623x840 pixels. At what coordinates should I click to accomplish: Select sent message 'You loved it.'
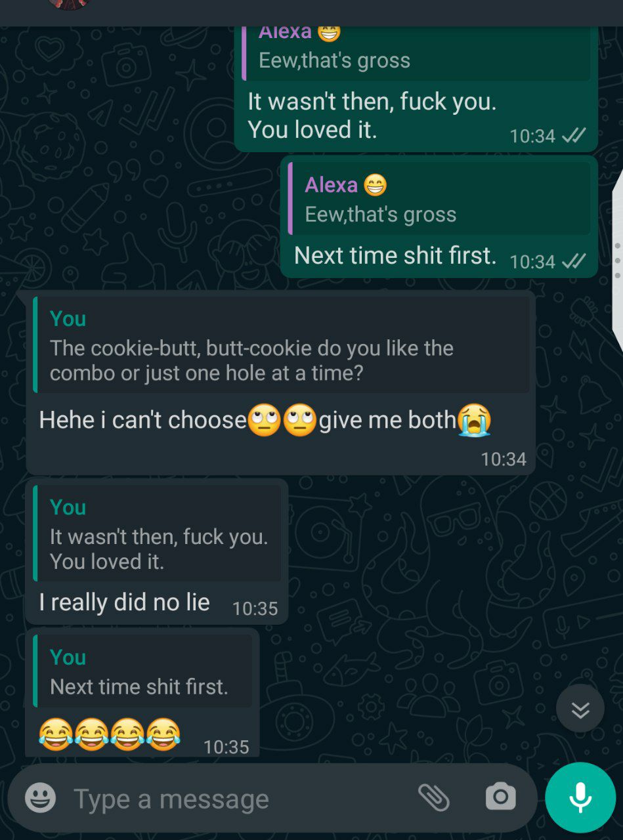pos(312,130)
